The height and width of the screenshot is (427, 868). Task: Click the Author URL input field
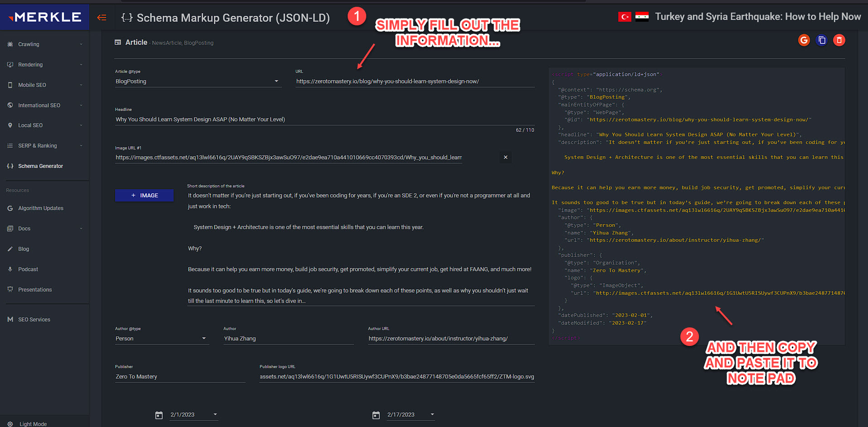451,339
